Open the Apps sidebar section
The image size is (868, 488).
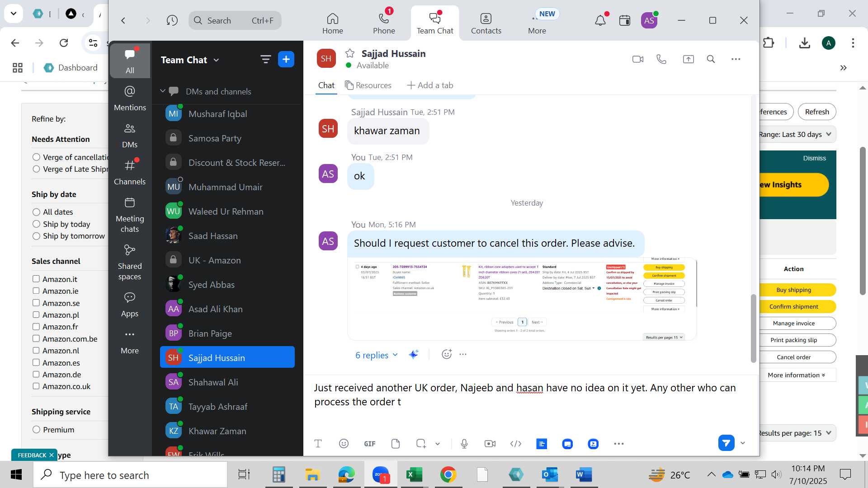point(130,305)
